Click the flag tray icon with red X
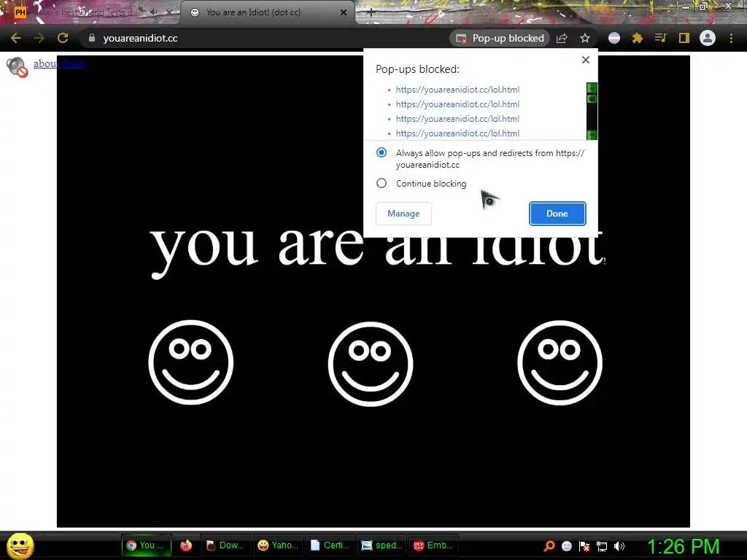This screenshot has height=560, width=747. 584,546
